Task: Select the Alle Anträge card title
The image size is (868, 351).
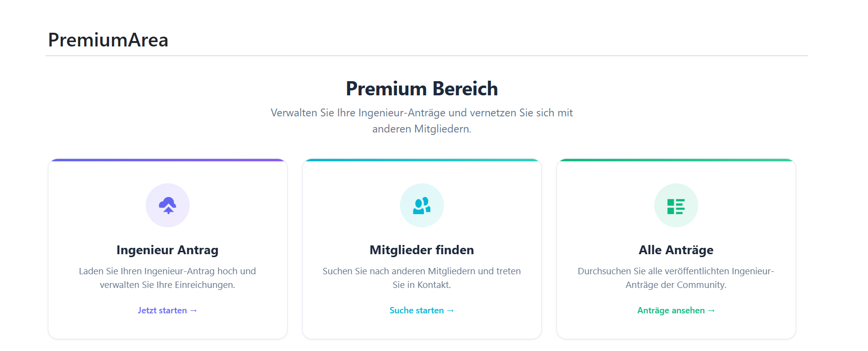Action: (x=676, y=250)
